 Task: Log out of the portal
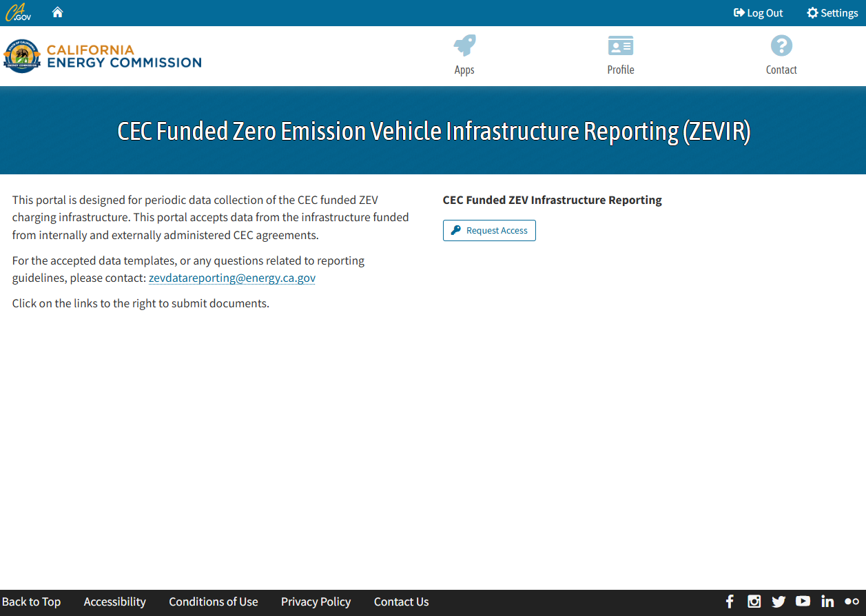tap(758, 12)
